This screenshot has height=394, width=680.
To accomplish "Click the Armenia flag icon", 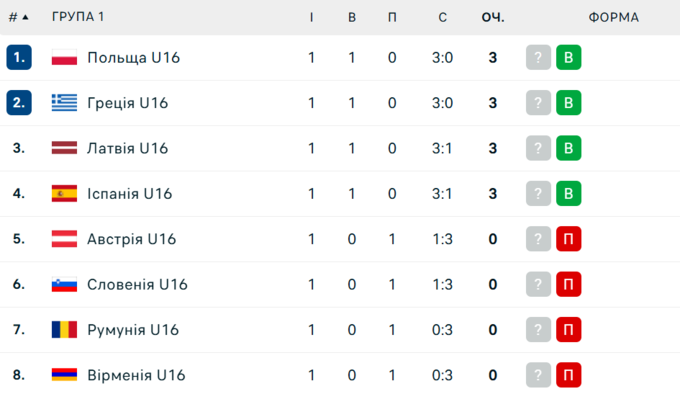I will [x=64, y=374].
